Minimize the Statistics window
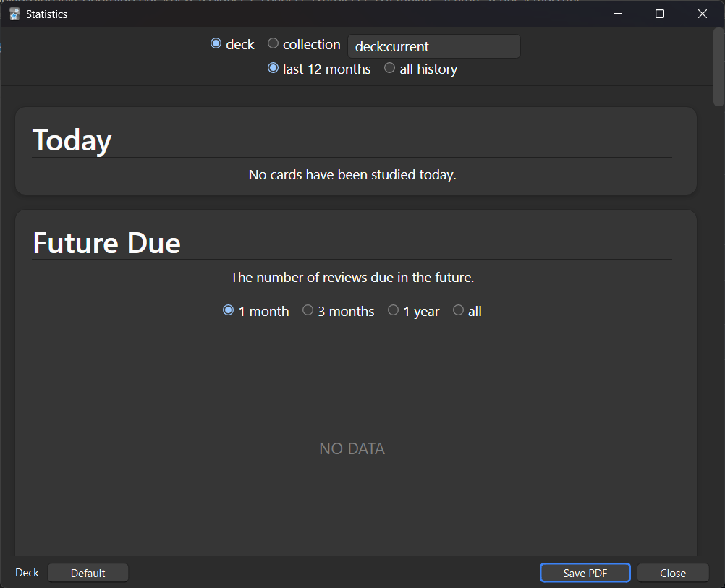 click(617, 14)
